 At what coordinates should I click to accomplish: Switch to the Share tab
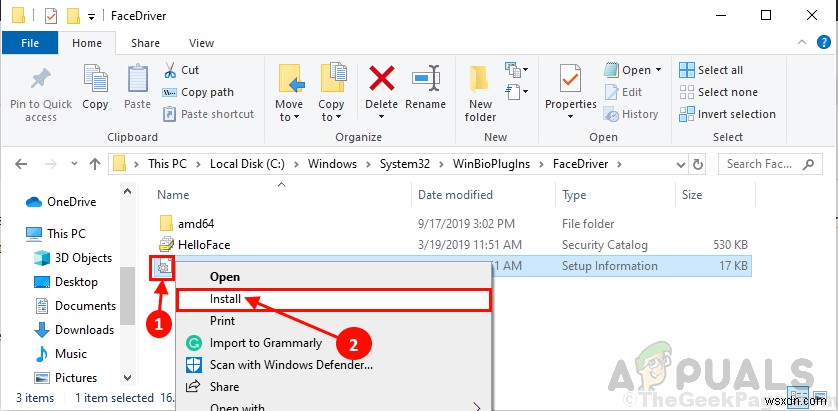pyautogui.click(x=145, y=43)
